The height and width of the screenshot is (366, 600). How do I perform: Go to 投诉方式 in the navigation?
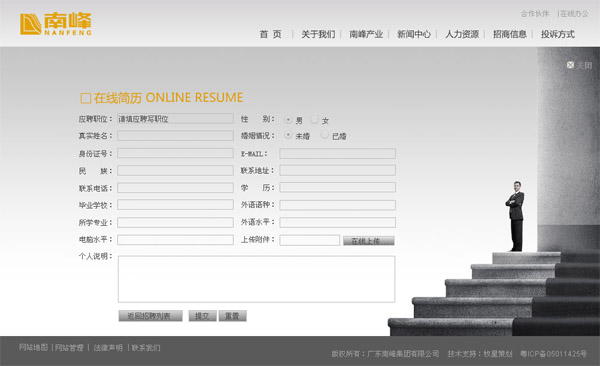pos(558,34)
